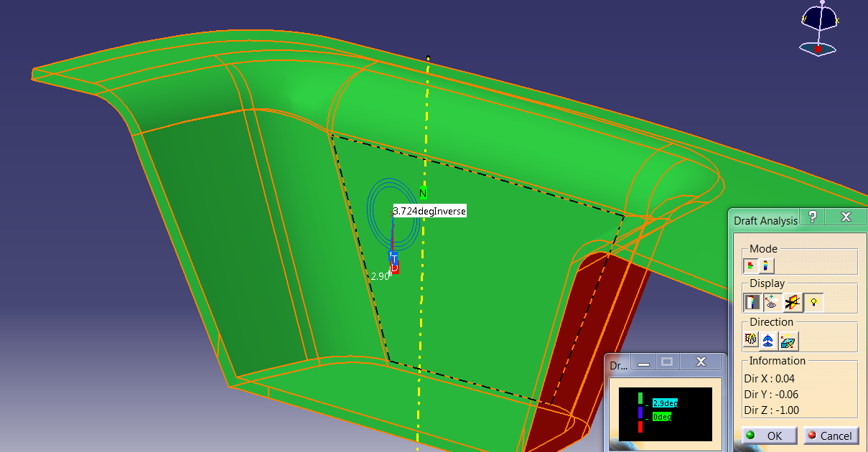Click the blue band in the color scale
The width and height of the screenshot is (868, 452).
640,413
